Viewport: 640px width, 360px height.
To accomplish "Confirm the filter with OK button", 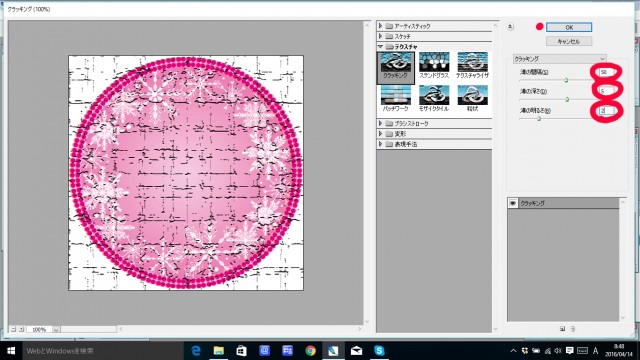I will 569,27.
